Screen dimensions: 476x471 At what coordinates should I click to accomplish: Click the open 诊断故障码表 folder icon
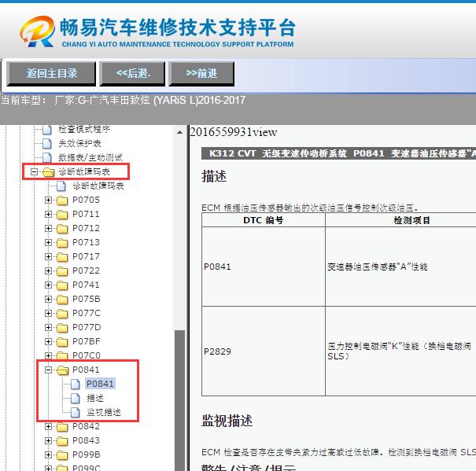(x=48, y=172)
